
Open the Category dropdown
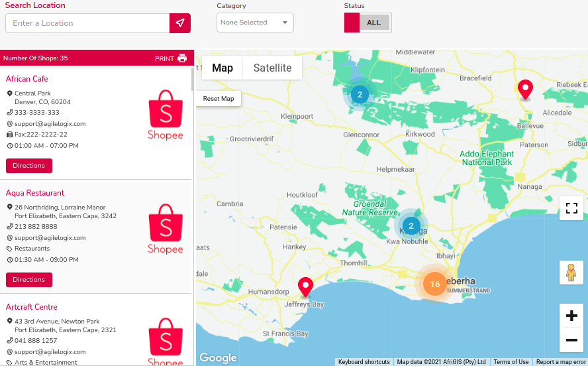click(255, 23)
